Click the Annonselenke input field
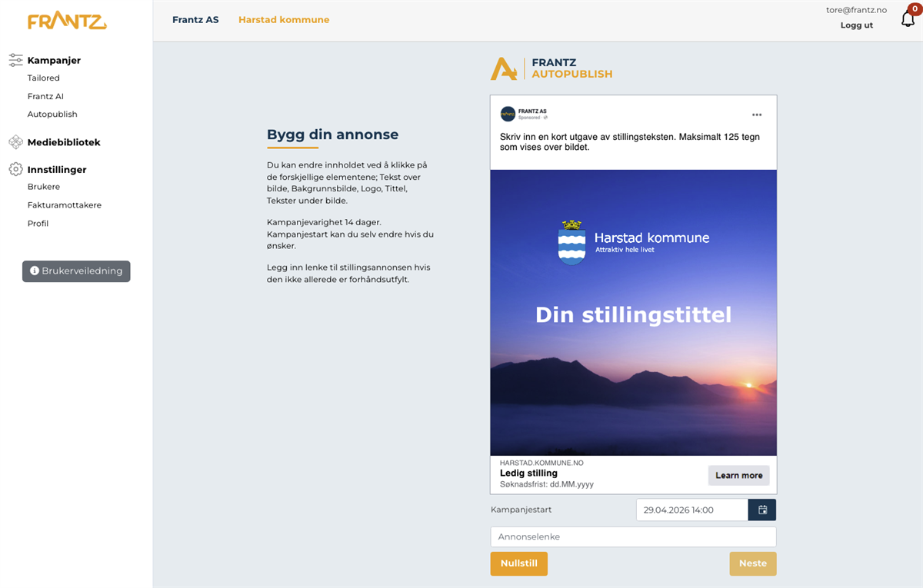Screen dimensions: 923x588 pyautogui.click(x=633, y=536)
